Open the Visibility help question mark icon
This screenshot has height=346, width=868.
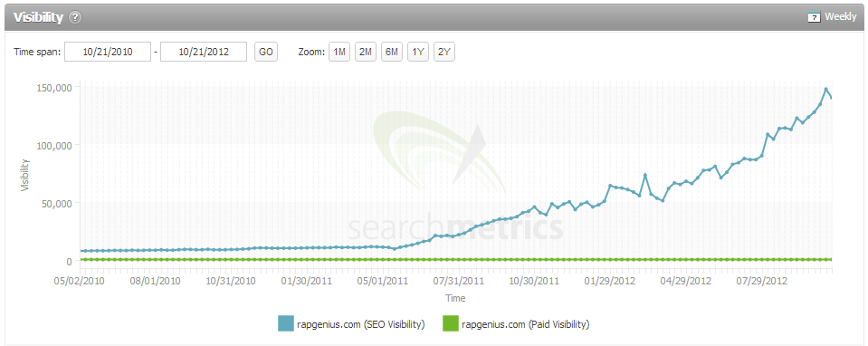point(75,17)
